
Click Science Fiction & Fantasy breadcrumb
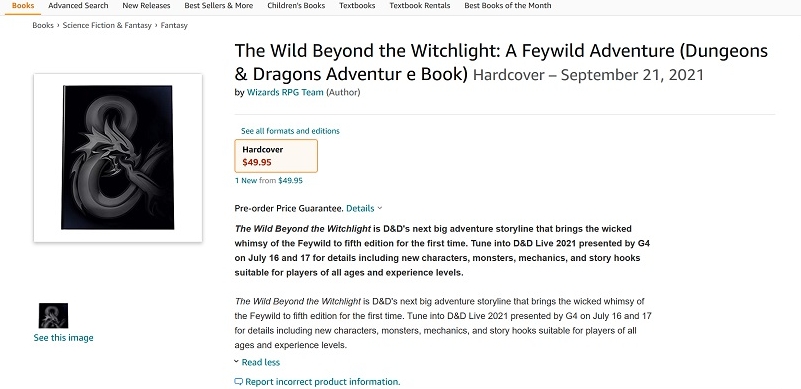[107, 25]
